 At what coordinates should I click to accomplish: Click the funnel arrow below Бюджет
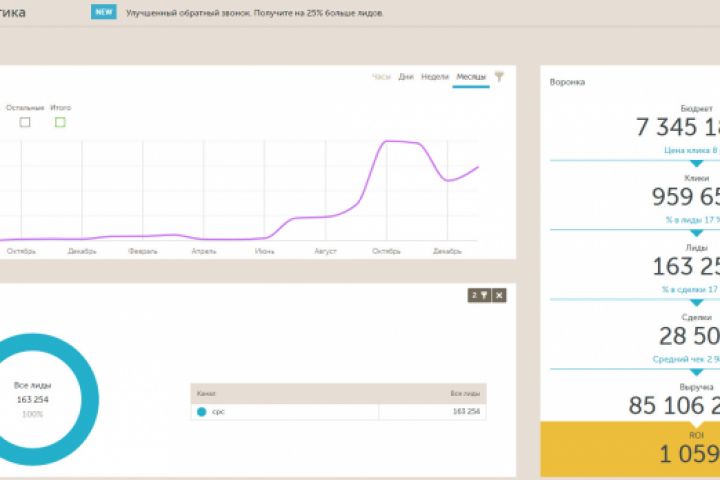tap(697, 162)
